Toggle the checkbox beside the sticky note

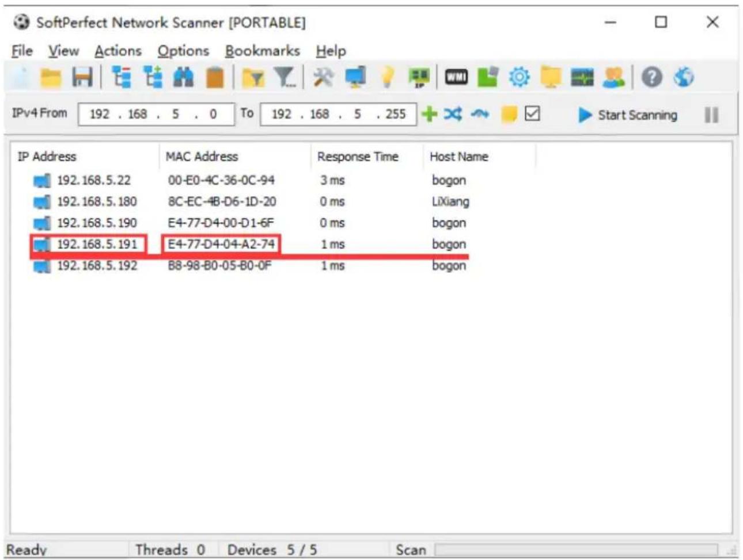(x=533, y=114)
